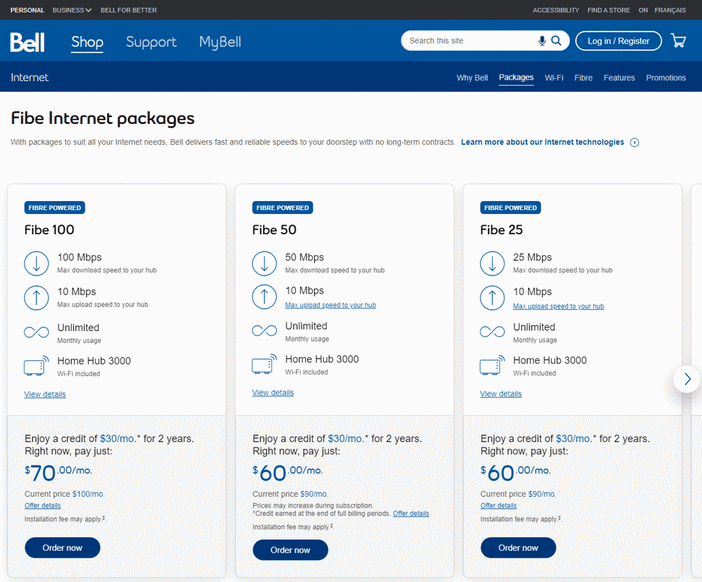Click the Fibe 100 package title
The image size is (702, 582).
[49, 230]
